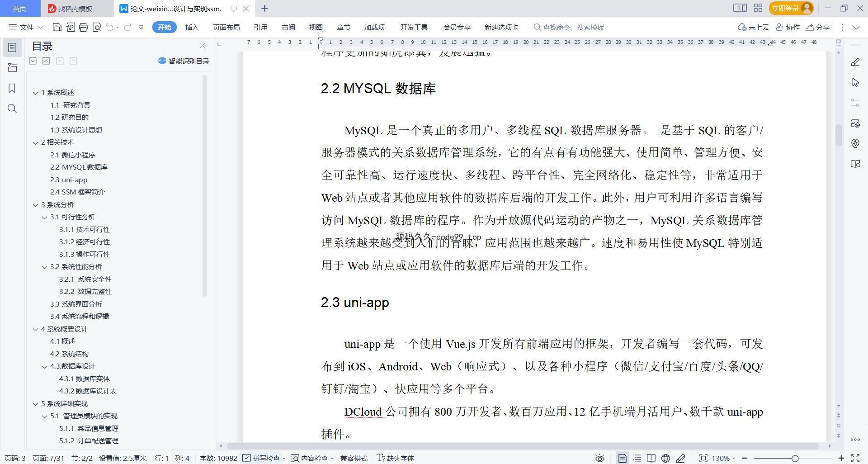Click the command search field 查找命令
The image size is (868, 464).
(569, 28)
